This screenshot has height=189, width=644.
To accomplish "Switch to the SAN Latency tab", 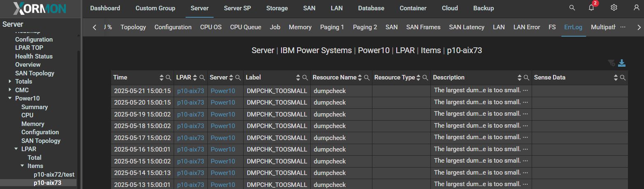I will pyautogui.click(x=467, y=27).
